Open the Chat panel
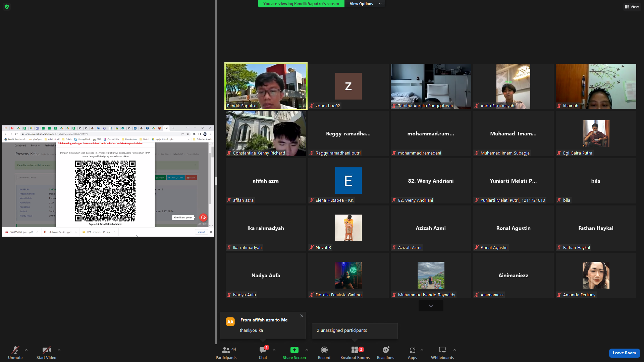Viewport: 644px width, 362px height. (263, 353)
